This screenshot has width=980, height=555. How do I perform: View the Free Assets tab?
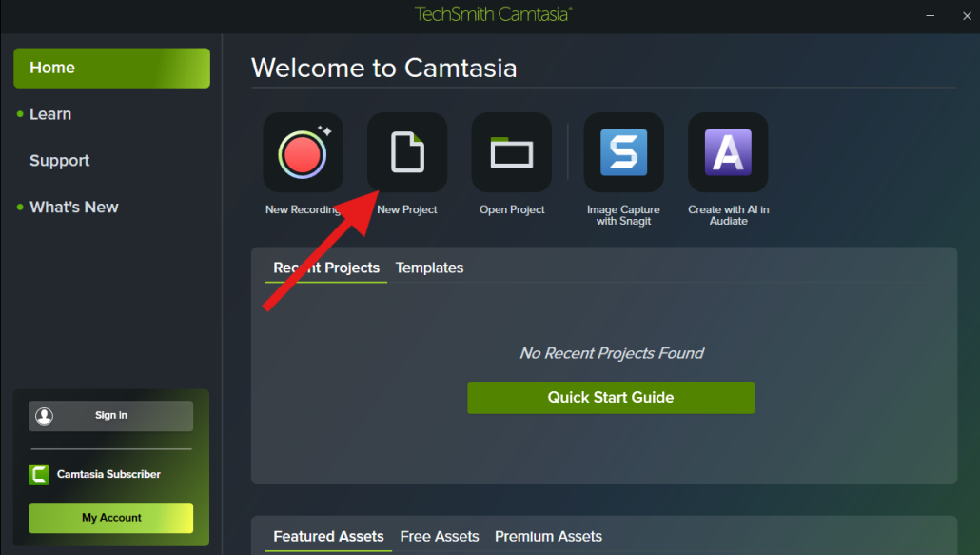coord(440,537)
